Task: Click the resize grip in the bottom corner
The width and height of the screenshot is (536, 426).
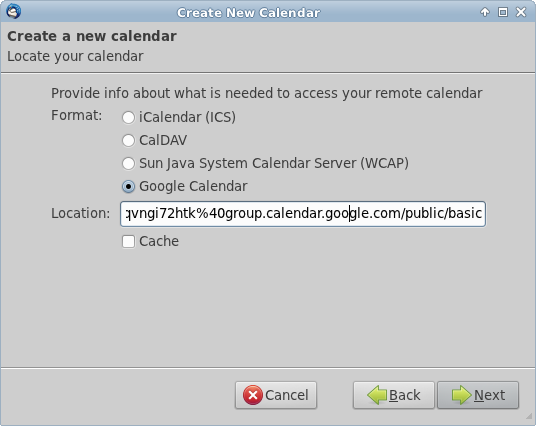Action: 530,416
